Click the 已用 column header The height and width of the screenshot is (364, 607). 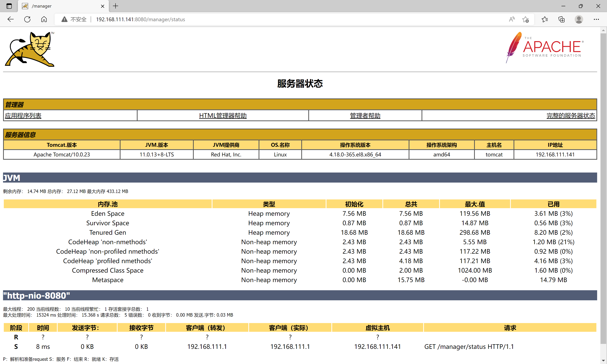click(554, 204)
